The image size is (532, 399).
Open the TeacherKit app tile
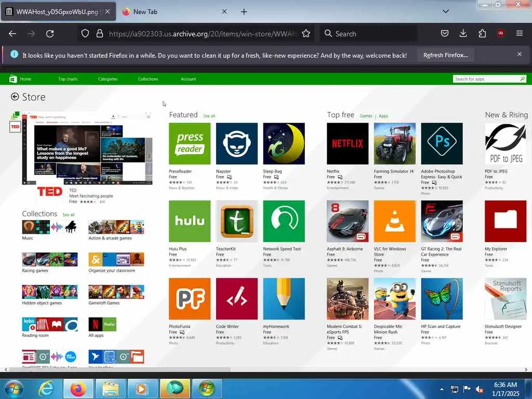tap(236, 221)
